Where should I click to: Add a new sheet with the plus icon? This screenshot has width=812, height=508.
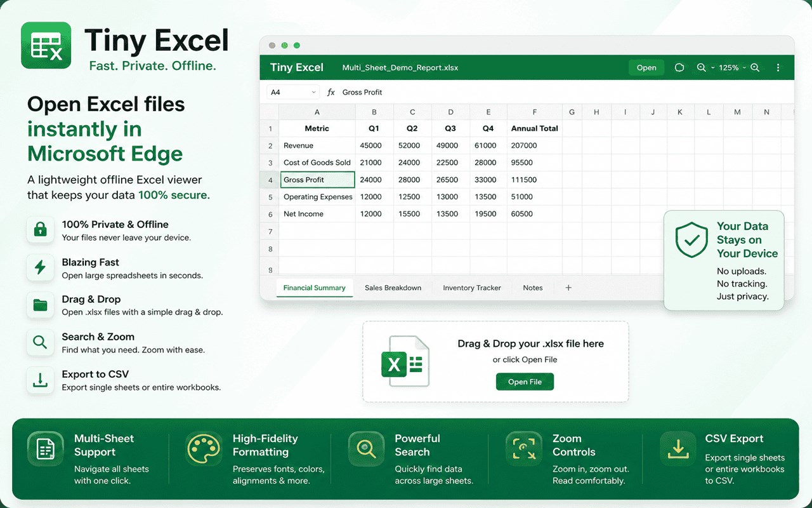[568, 288]
